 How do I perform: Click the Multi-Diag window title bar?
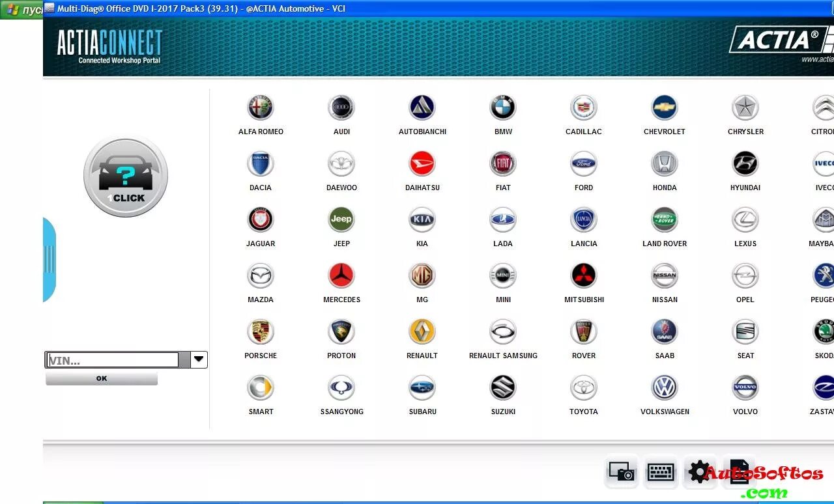point(439,8)
